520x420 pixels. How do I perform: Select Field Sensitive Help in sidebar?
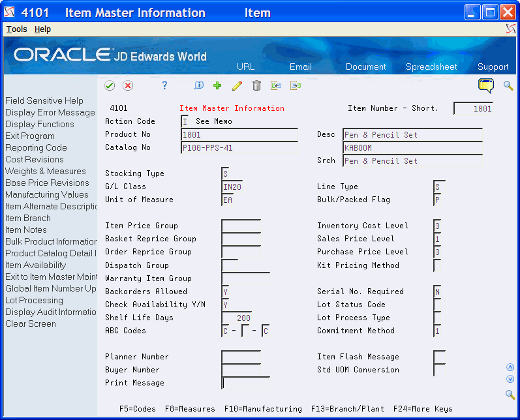coord(44,100)
